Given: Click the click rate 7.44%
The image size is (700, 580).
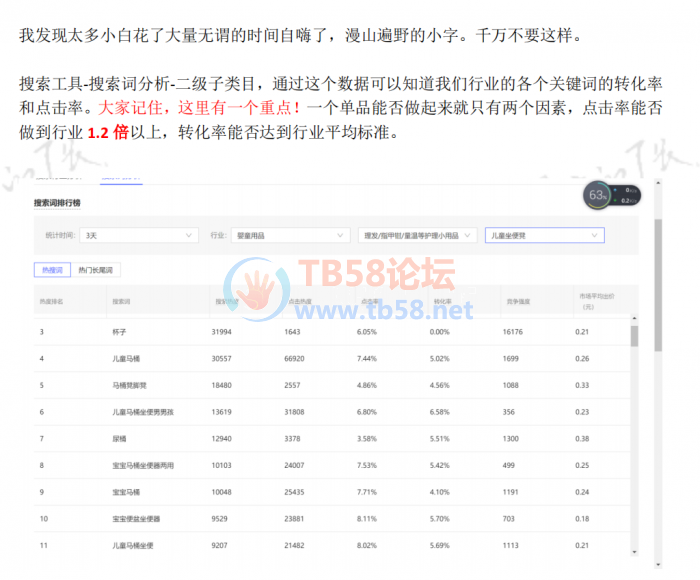Looking at the screenshot, I should (x=367, y=359).
